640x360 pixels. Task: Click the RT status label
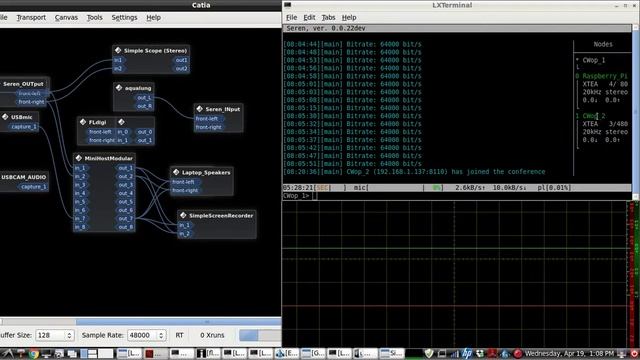click(x=179, y=335)
